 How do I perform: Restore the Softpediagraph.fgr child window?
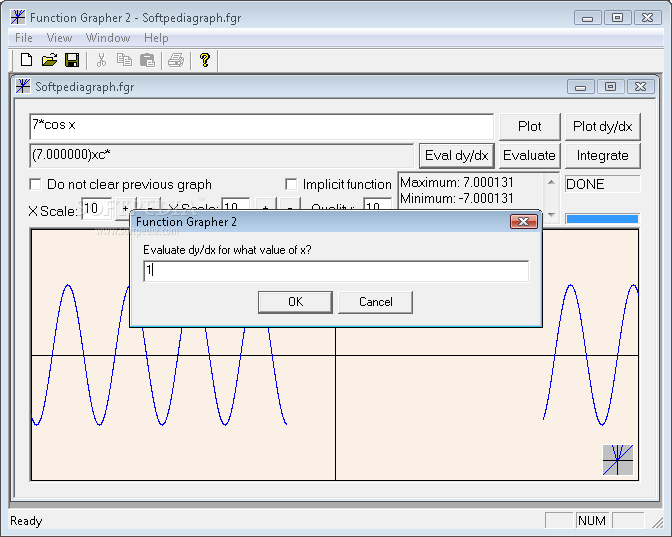tap(610, 87)
